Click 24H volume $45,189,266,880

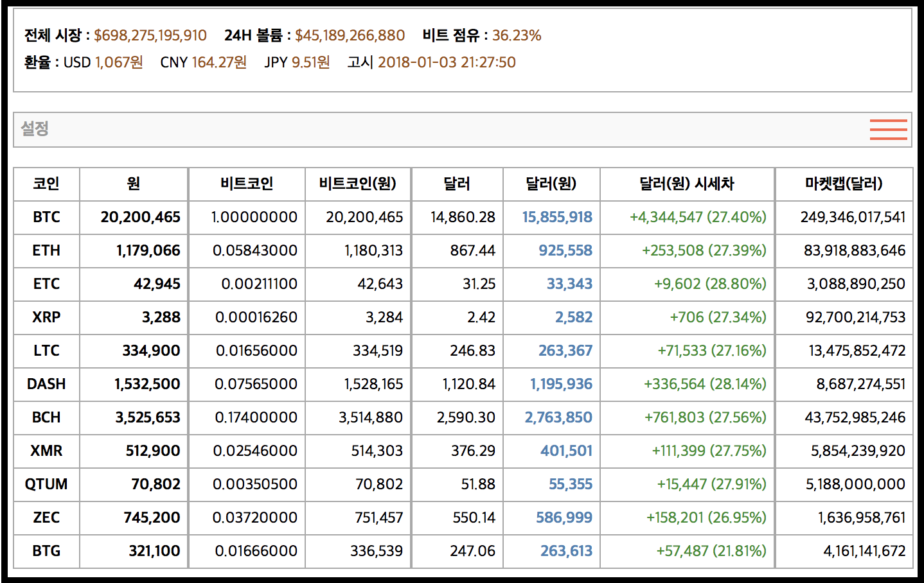(x=350, y=35)
